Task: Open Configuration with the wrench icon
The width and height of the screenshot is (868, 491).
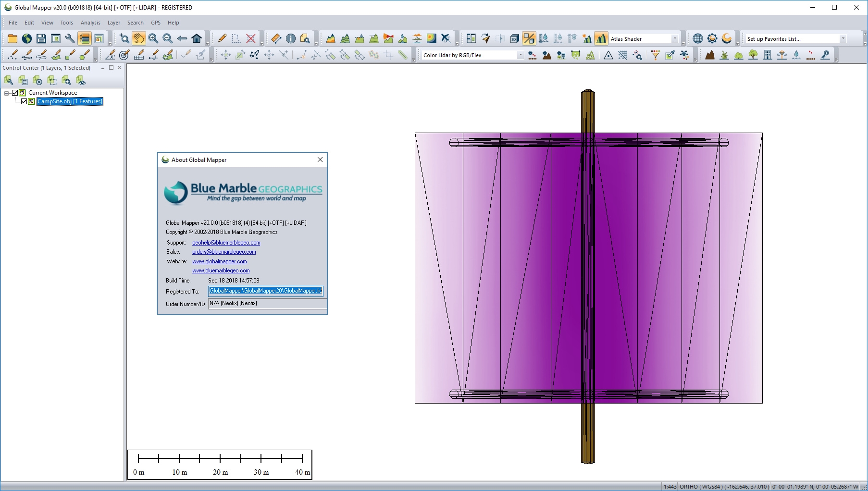Action: 70,39
